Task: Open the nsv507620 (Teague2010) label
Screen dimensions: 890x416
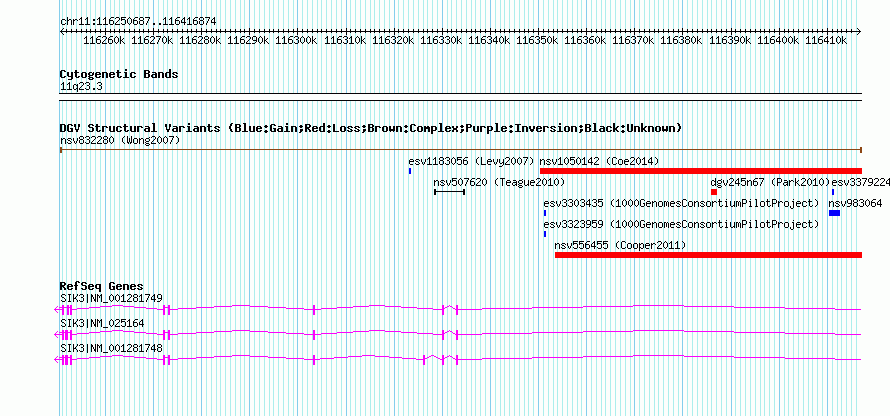Action: tap(499, 182)
